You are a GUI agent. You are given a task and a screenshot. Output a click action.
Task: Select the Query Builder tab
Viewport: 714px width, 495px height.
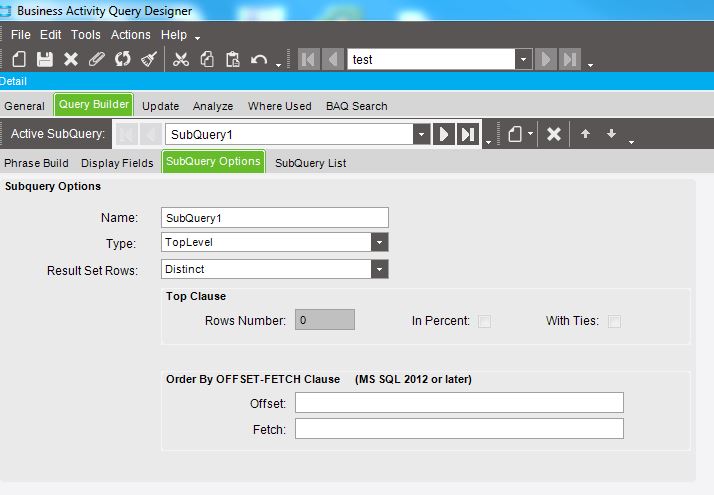point(93,105)
